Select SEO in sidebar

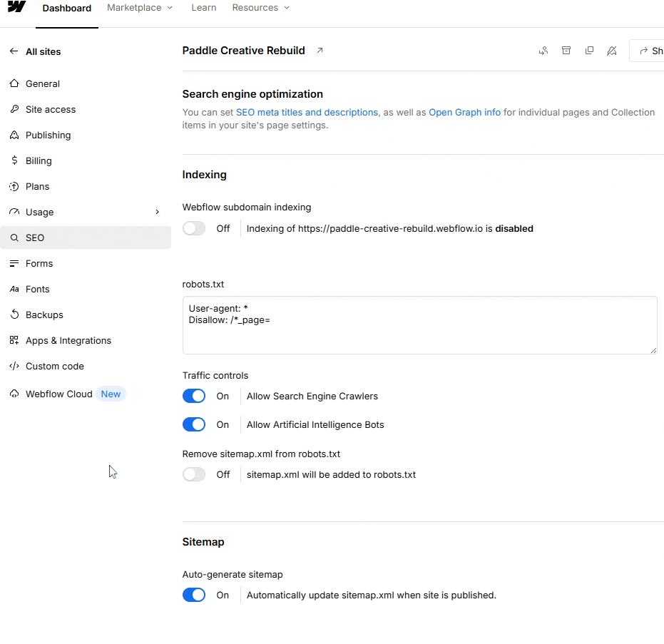pyautogui.click(x=86, y=237)
